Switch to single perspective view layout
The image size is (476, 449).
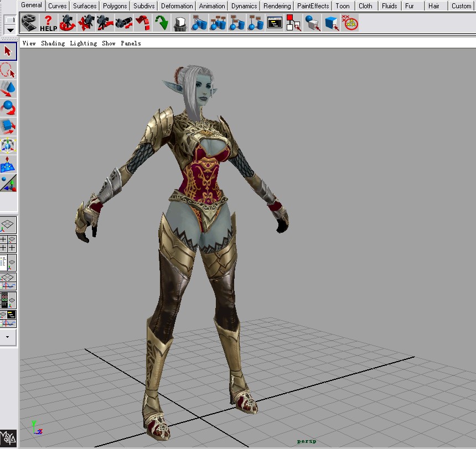pos(8,225)
